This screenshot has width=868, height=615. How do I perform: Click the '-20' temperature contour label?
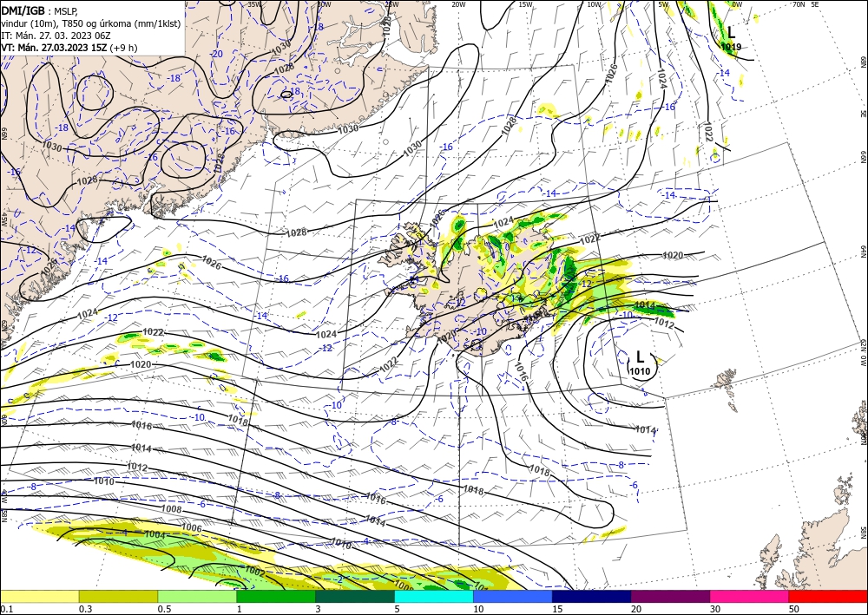tap(216, 54)
